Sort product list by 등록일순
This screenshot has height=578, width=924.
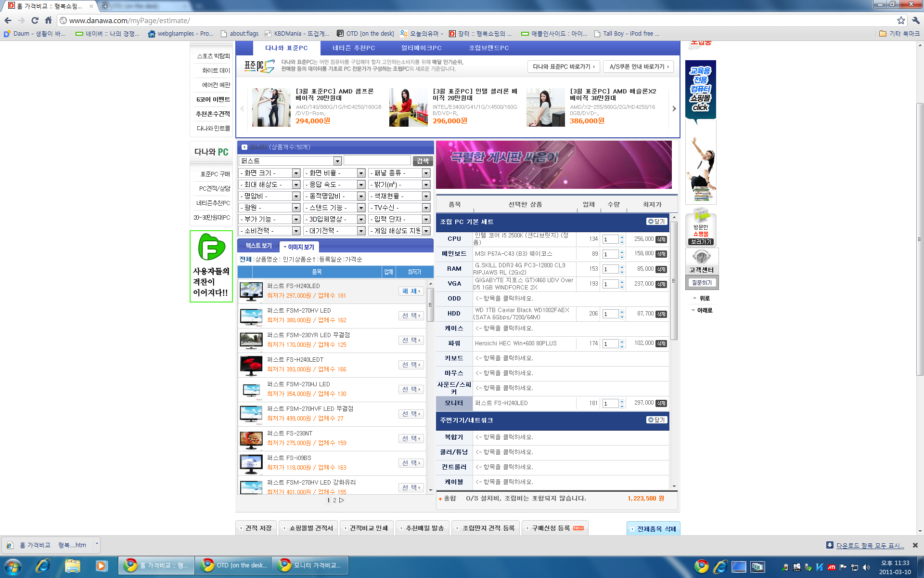[x=331, y=260]
